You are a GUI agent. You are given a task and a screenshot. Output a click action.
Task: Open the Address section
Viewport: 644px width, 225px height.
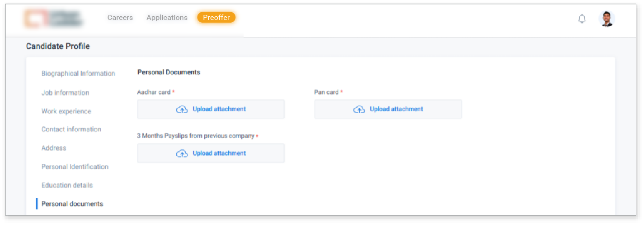[x=54, y=148]
